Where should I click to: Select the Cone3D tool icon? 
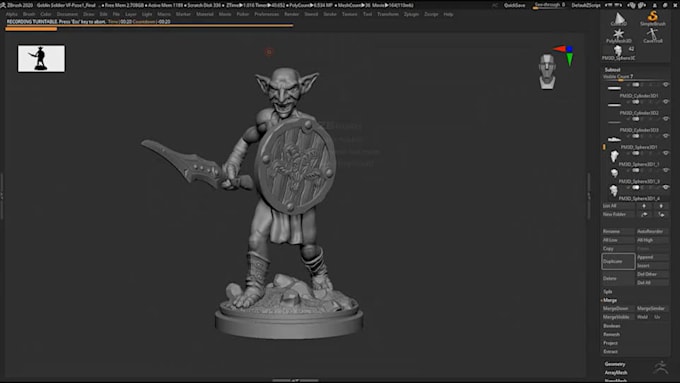(618, 19)
